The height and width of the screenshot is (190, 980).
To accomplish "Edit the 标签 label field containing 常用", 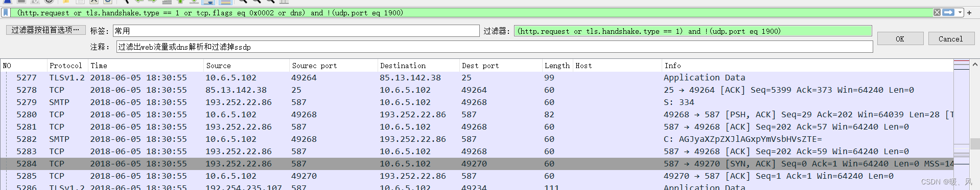I will click(x=296, y=31).
